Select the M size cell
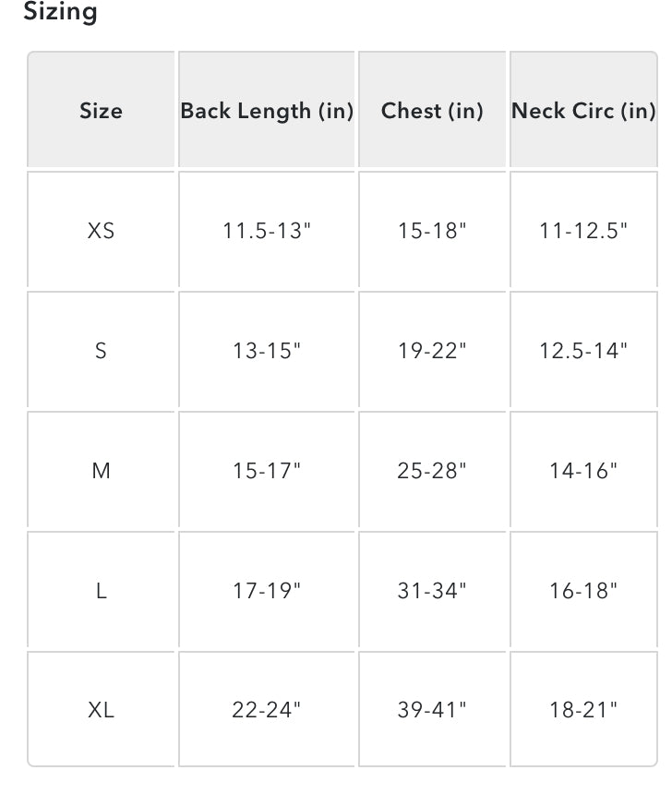 pos(101,470)
